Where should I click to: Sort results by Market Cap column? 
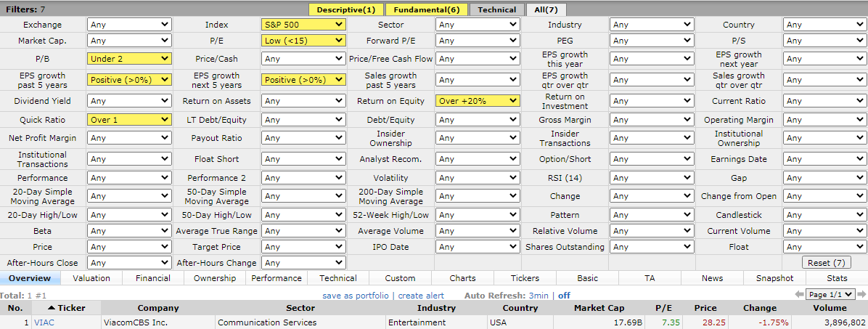[x=599, y=308]
